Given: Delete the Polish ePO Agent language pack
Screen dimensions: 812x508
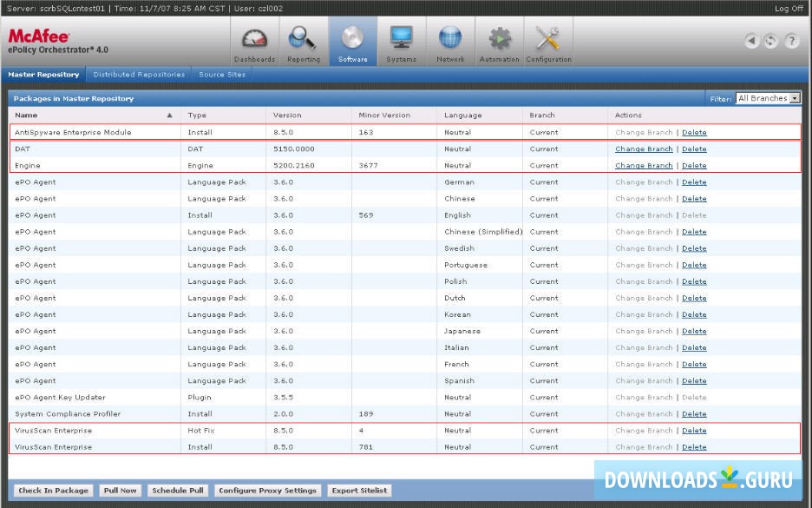Looking at the screenshot, I should point(694,281).
